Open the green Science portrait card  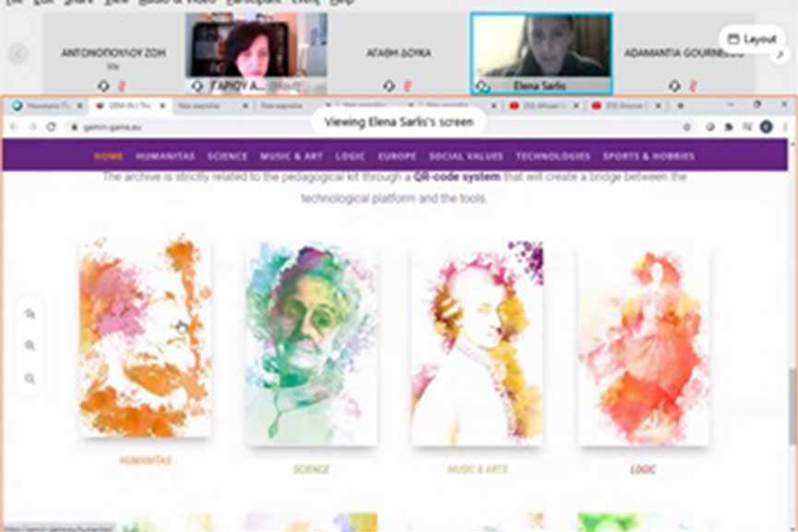coord(311,344)
